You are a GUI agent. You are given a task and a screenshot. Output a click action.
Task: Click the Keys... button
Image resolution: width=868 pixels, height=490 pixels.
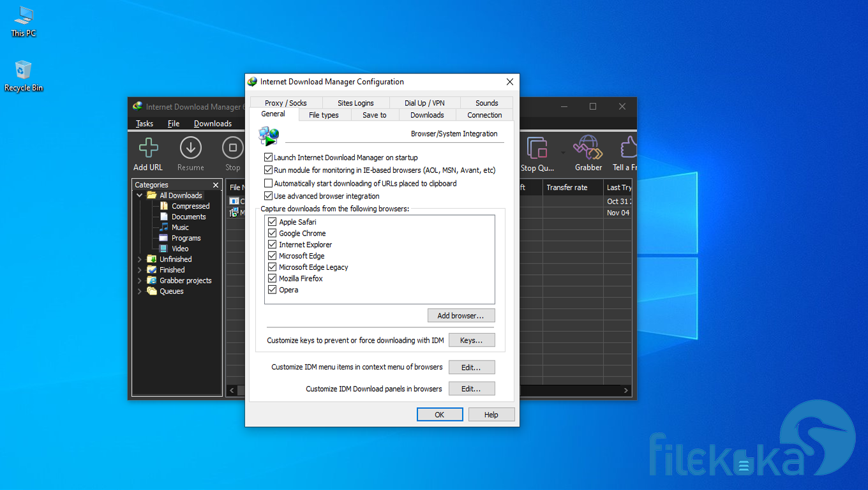point(472,340)
